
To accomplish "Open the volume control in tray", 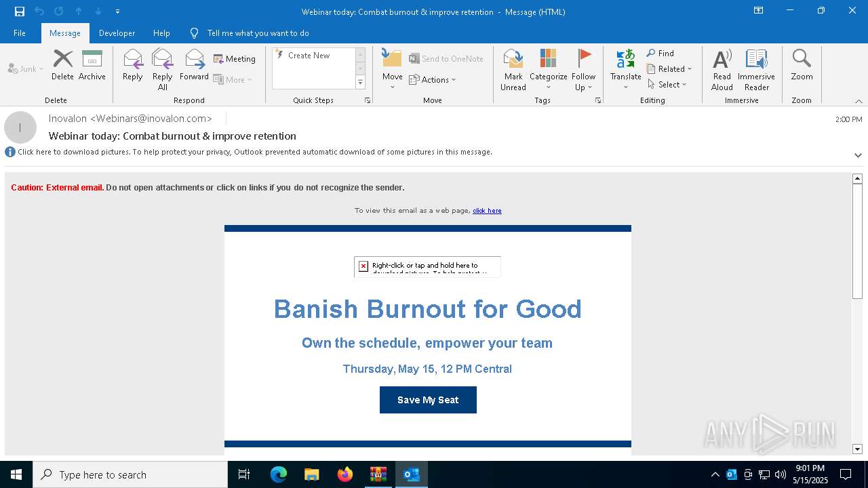I will pos(780,474).
